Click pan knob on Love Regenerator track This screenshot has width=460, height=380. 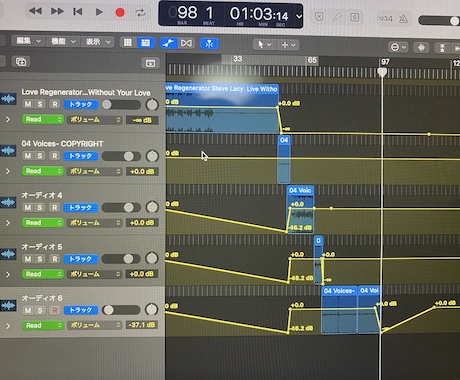[x=152, y=105]
